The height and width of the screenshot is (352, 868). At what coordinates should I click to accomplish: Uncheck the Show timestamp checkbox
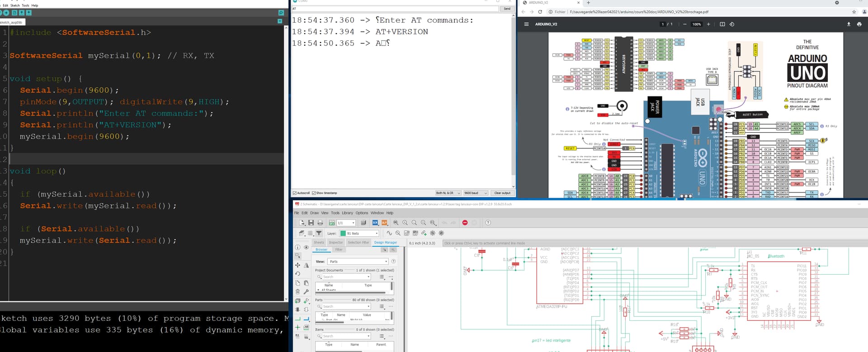[314, 193]
